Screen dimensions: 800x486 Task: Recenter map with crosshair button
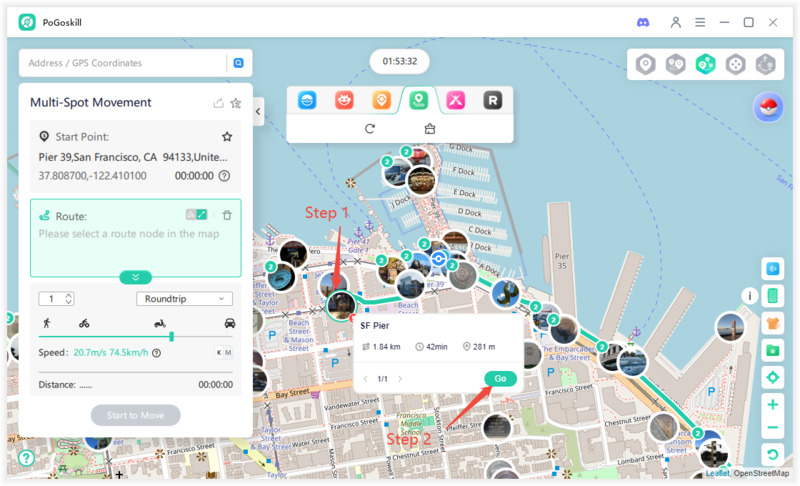[772, 377]
